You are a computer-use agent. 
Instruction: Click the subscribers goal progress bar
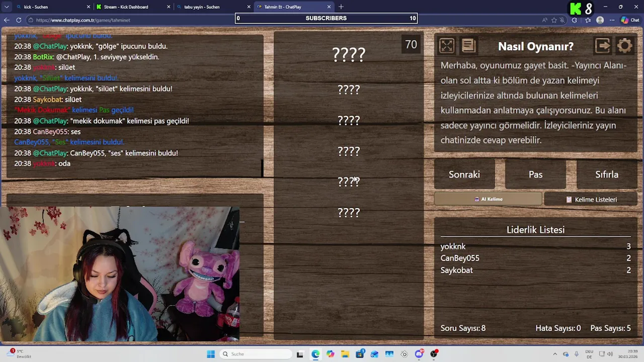pyautogui.click(x=326, y=18)
